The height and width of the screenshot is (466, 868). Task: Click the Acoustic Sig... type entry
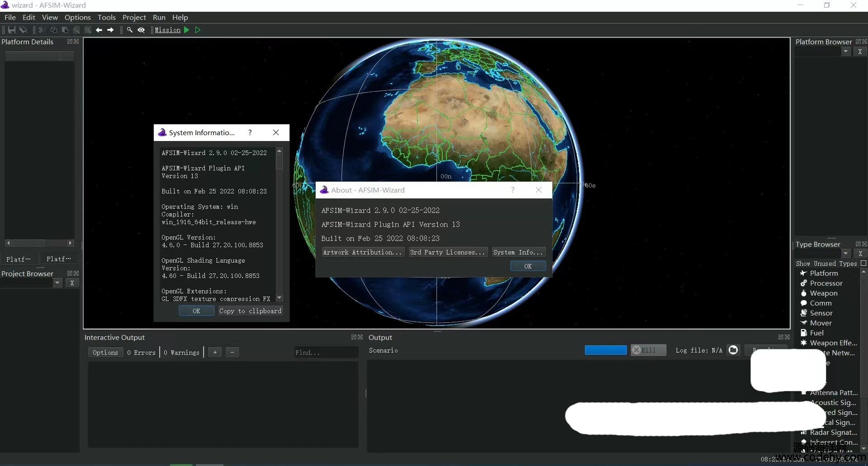(834, 403)
